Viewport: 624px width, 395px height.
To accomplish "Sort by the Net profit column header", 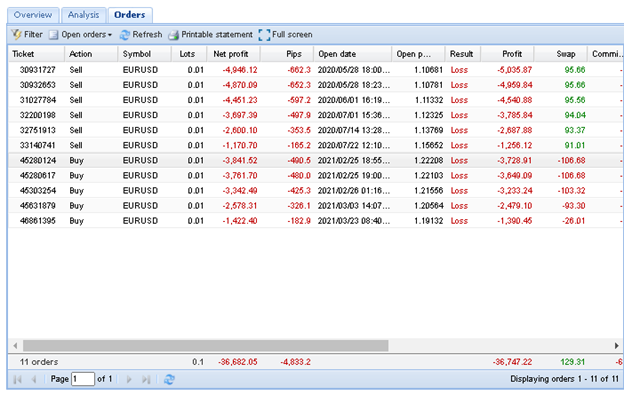I will pos(234,54).
